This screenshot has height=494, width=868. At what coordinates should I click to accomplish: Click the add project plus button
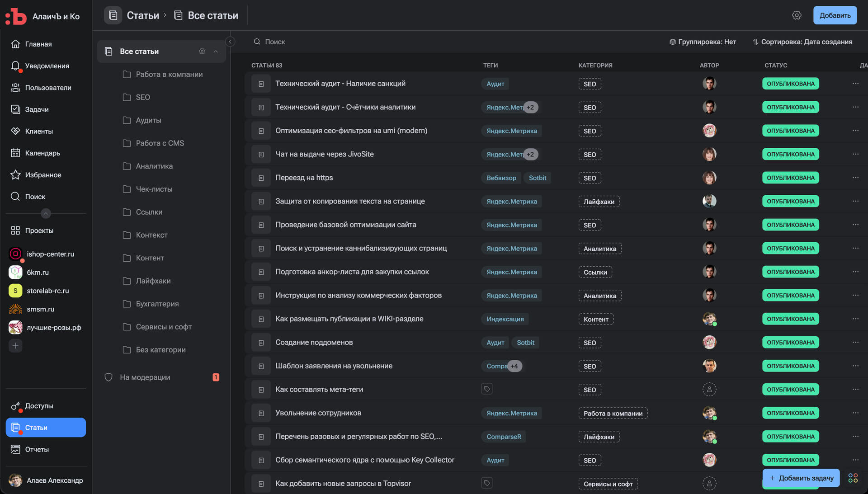click(15, 346)
